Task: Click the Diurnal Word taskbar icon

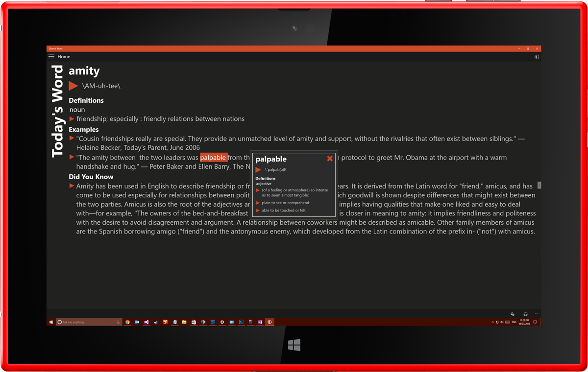Action: pyautogui.click(x=269, y=322)
